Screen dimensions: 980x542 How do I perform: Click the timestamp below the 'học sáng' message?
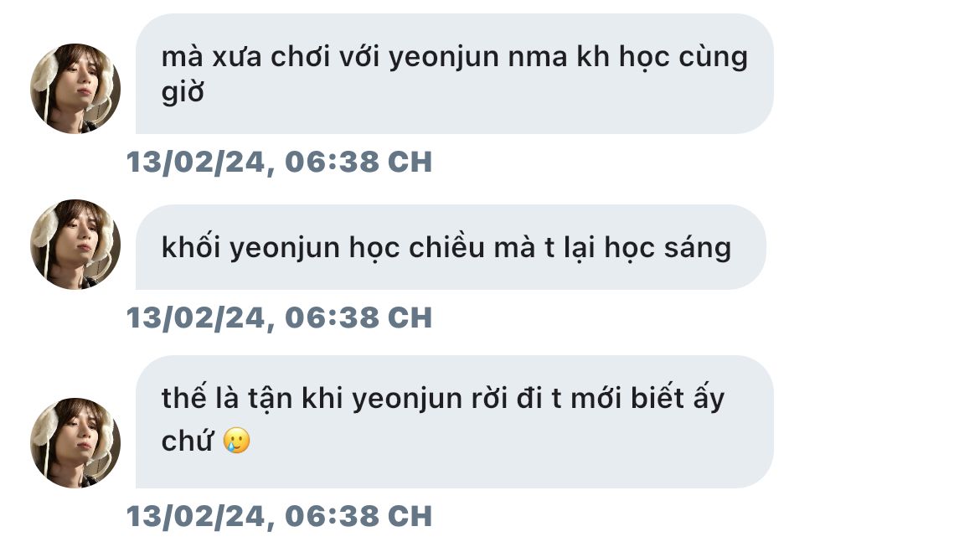pyautogui.click(x=280, y=317)
